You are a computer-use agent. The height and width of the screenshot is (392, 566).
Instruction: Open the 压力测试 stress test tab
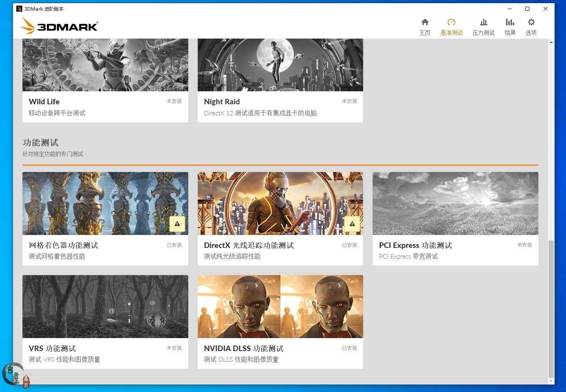(x=483, y=27)
